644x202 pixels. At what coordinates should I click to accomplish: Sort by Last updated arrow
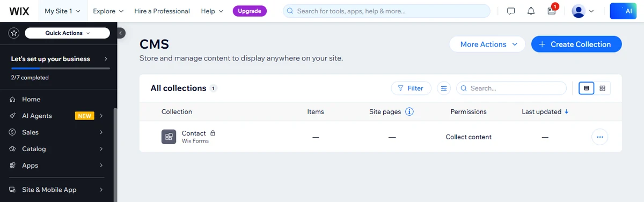click(567, 112)
